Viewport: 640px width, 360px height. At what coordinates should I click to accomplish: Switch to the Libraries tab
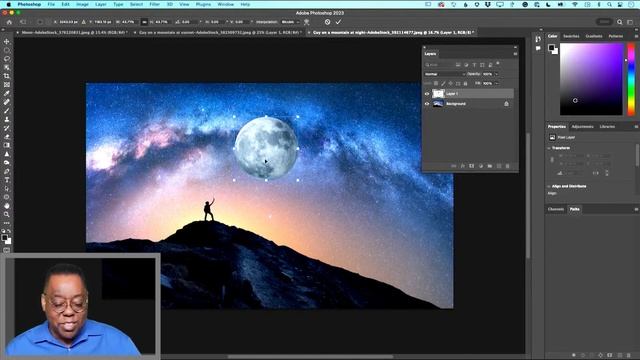[607, 127]
